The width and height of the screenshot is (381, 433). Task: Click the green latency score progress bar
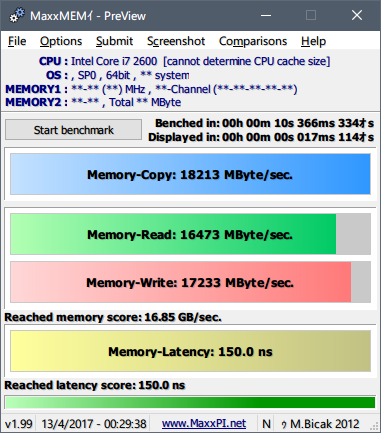190,402
